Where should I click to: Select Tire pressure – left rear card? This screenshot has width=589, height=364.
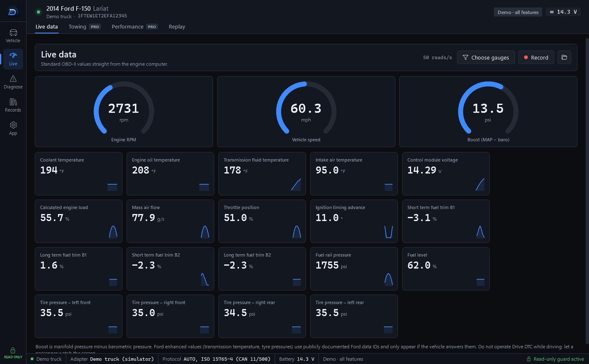[x=354, y=316]
